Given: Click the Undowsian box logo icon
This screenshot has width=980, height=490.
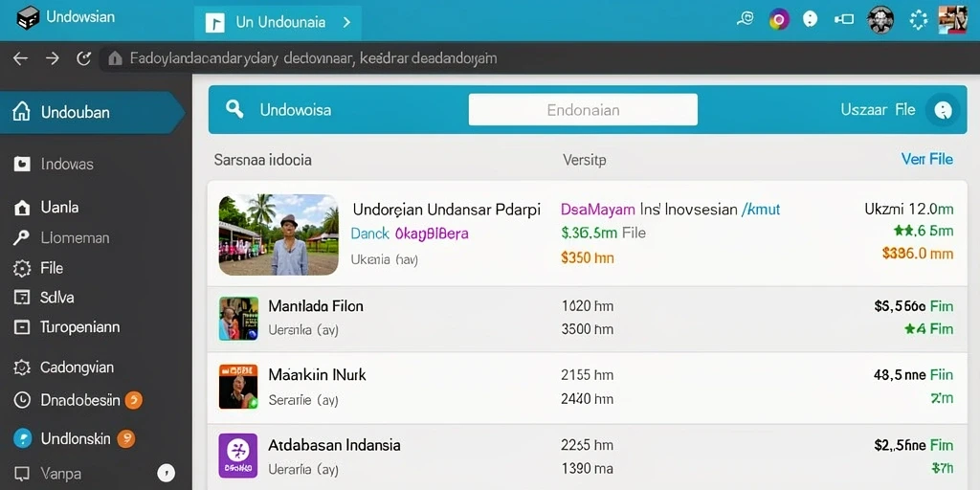Looking at the screenshot, I should 28,18.
